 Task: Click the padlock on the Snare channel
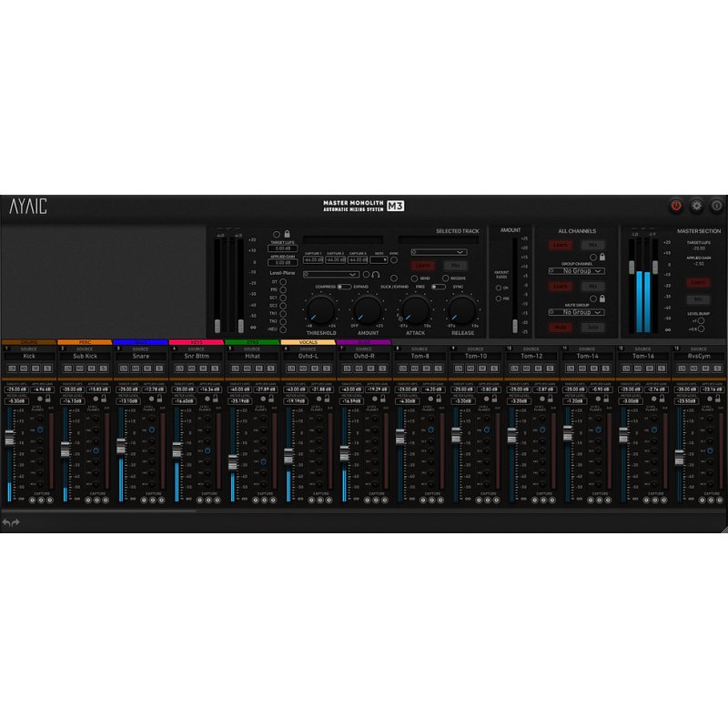(159, 399)
